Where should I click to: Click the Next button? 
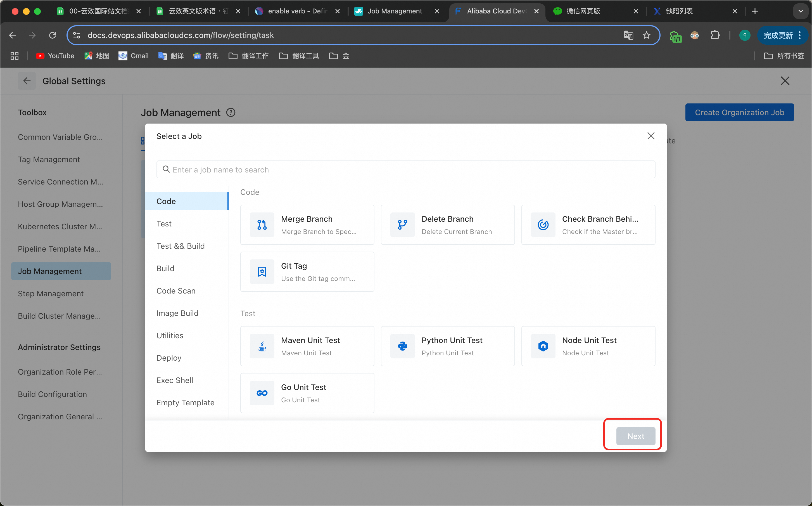click(x=635, y=436)
